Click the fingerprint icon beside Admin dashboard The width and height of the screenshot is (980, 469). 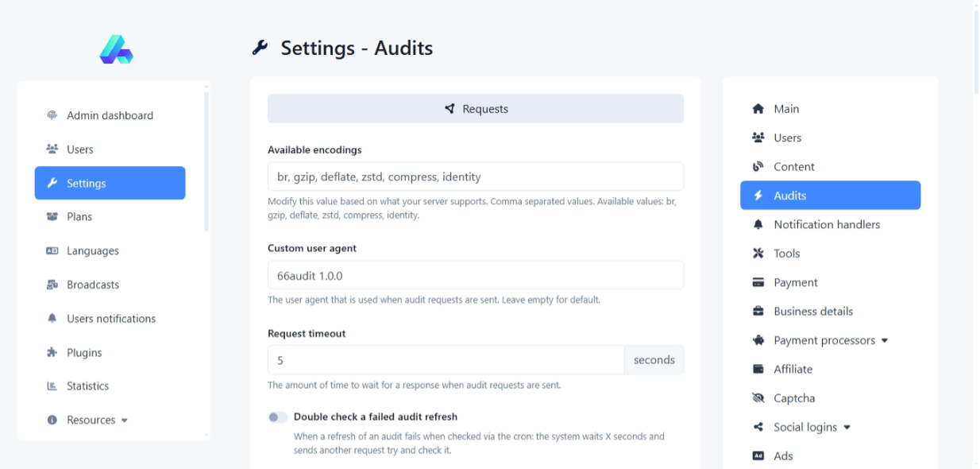point(52,115)
